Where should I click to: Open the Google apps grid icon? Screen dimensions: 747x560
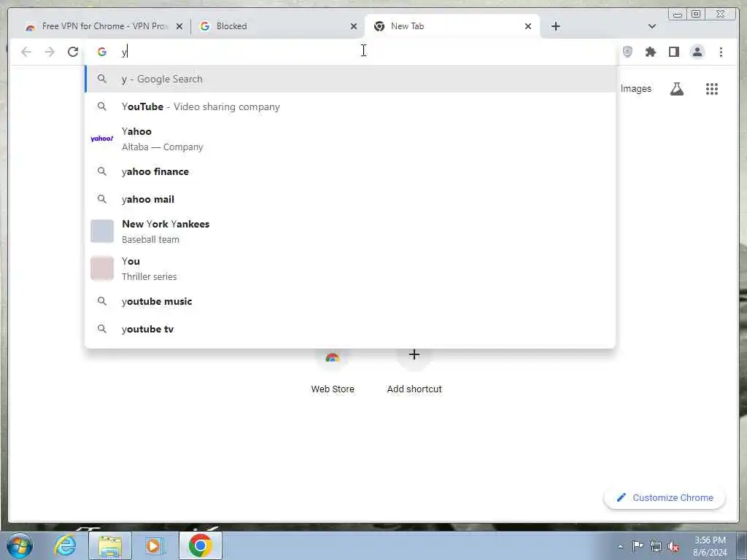[712, 89]
